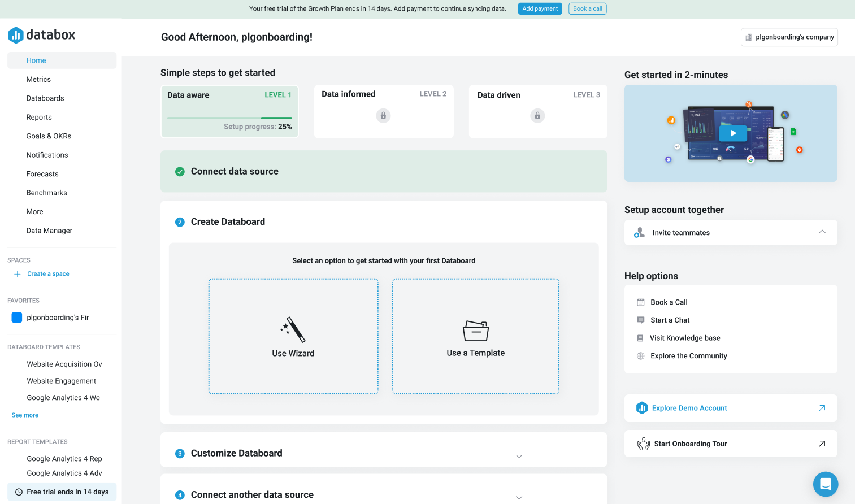
Task: Choose the Use a Template option card
Action: (476, 336)
